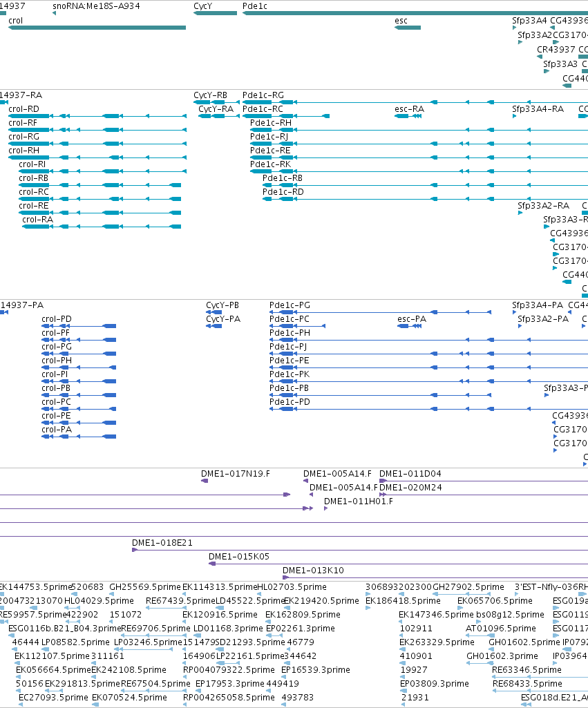Open the Sfp33A2-RA transcript label
The width and height of the screenshot is (588, 708).
543,206
